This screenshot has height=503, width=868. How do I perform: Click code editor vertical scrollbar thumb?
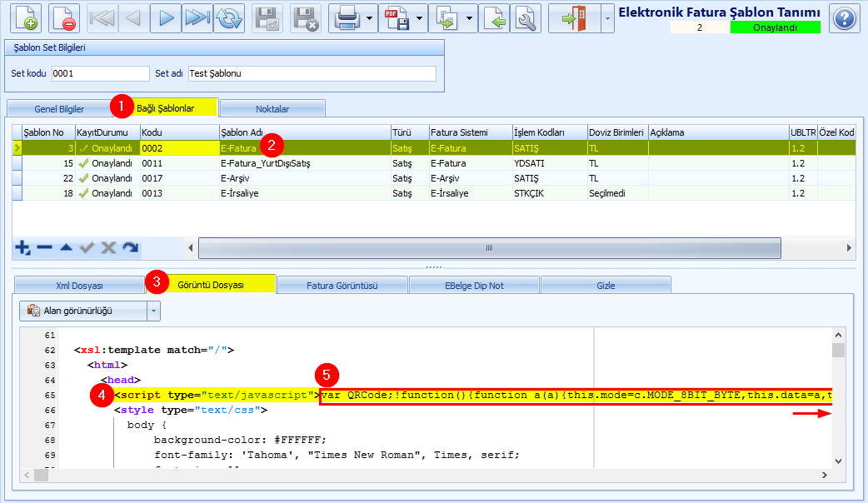click(838, 350)
